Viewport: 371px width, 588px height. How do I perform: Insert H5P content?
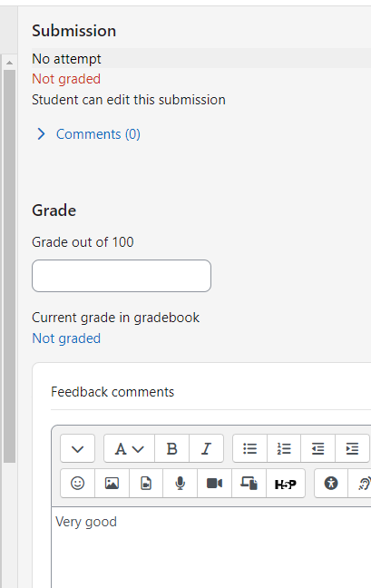click(x=286, y=484)
